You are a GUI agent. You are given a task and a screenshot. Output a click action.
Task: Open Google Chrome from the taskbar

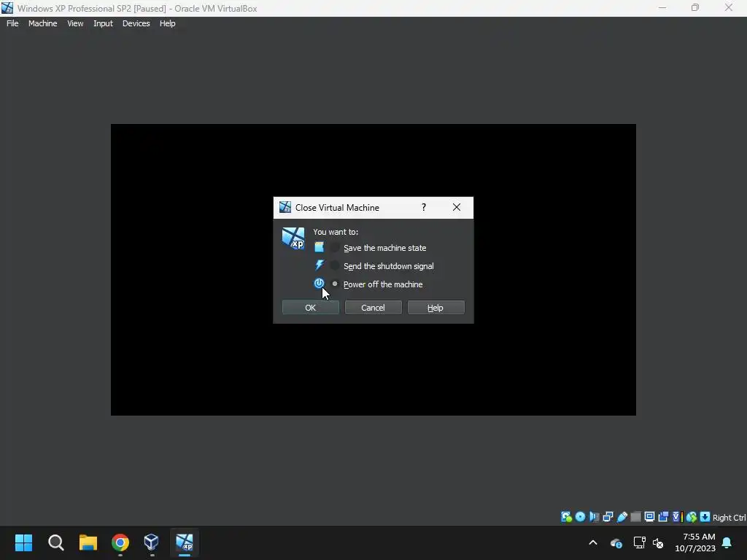pos(120,542)
